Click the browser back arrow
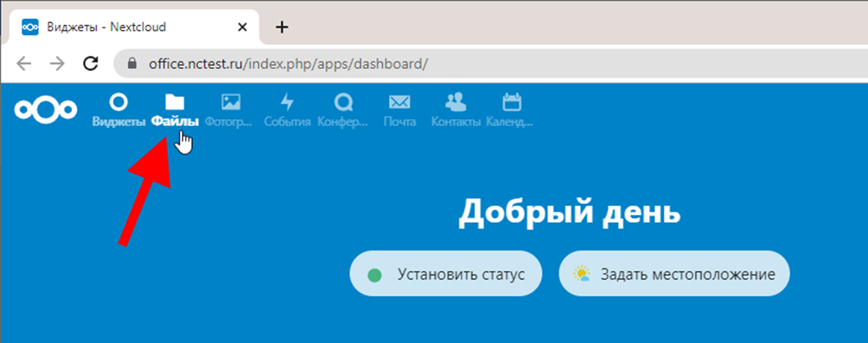Screen dimensions: 868x343 [24, 64]
